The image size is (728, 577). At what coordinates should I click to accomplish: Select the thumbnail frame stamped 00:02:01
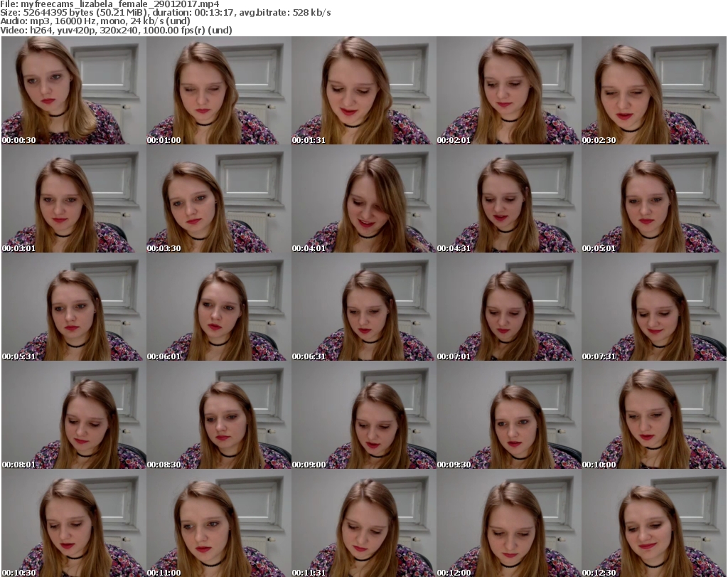pos(509,90)
